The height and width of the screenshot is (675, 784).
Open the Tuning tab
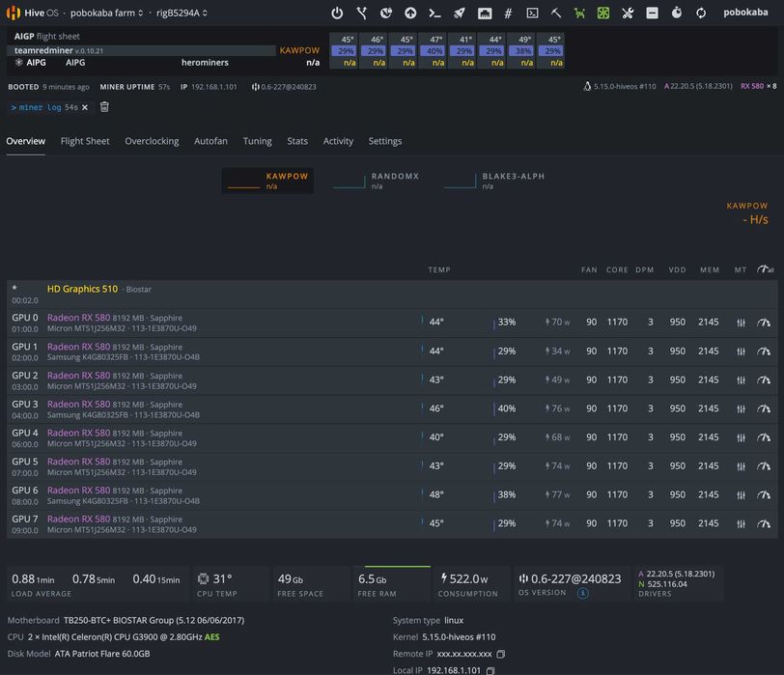click(x=258, y=142)
